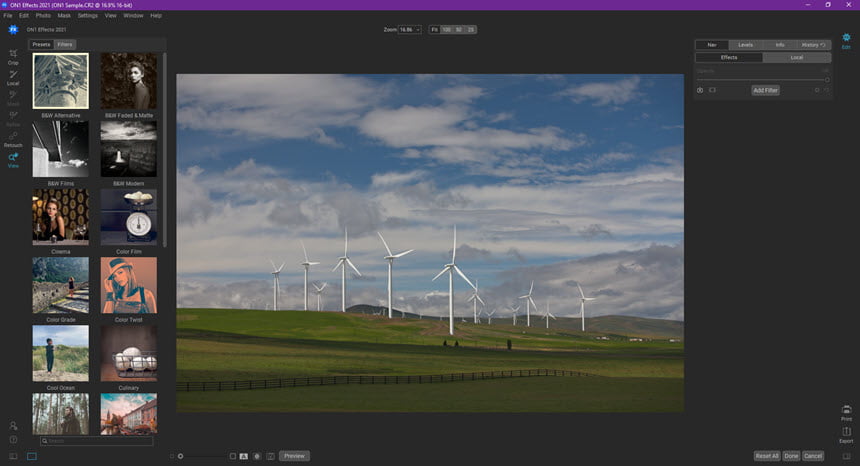Open the Window menu

pos(133,15)
